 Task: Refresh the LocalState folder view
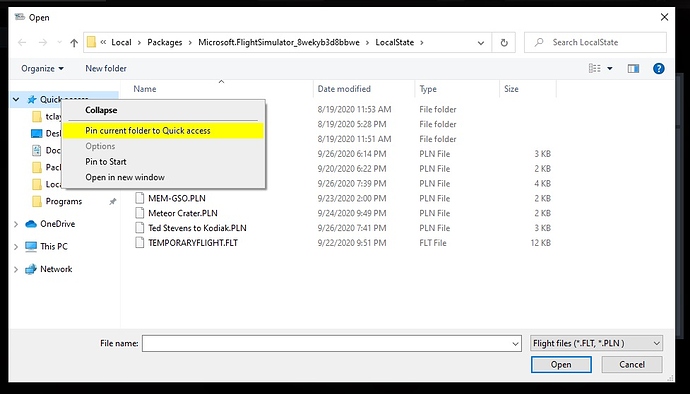(504, 43)
